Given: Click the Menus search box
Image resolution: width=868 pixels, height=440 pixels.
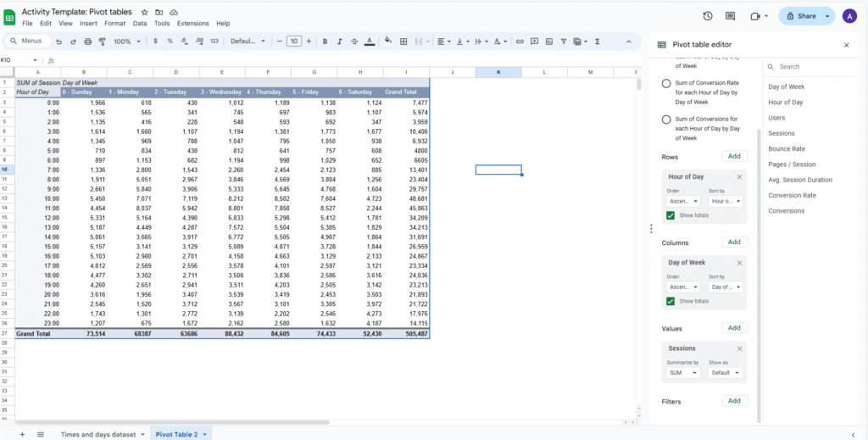Looking at the screenshot, I should click(x=27, y=41).
